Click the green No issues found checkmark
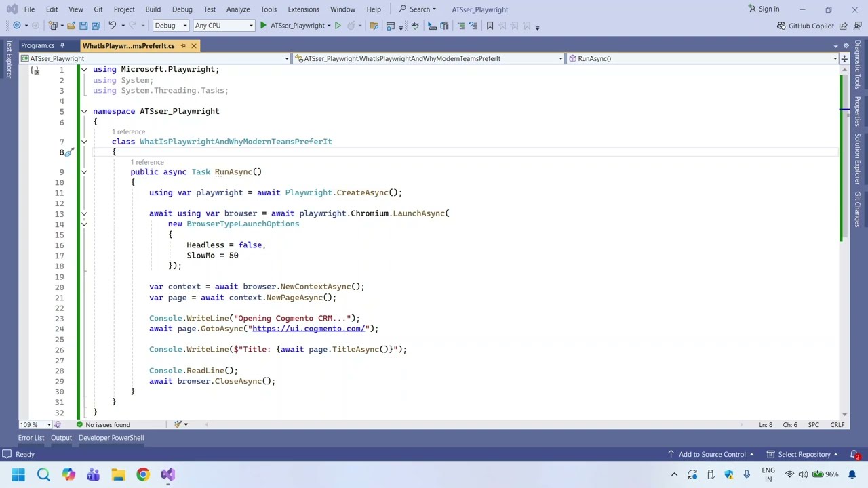 pos(79,425)
